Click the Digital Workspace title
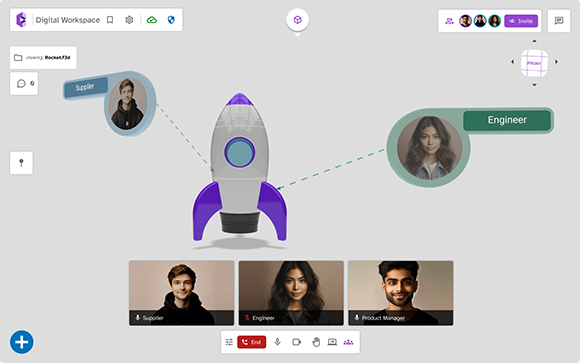The width and height of the screenshot is (580, 363). tap(68, 20)
